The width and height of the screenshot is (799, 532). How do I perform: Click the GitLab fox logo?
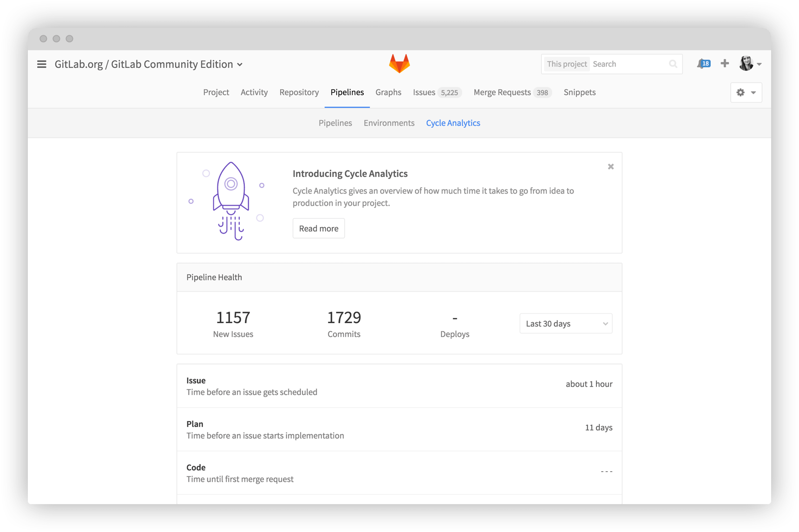pyautogui.click(x=399, y=64)
